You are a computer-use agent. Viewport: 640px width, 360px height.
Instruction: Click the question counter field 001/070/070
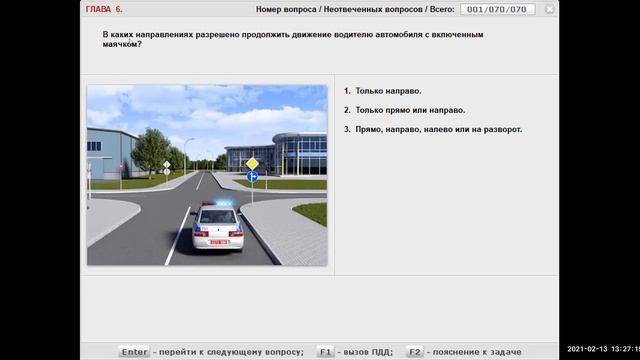pos(498,9)
